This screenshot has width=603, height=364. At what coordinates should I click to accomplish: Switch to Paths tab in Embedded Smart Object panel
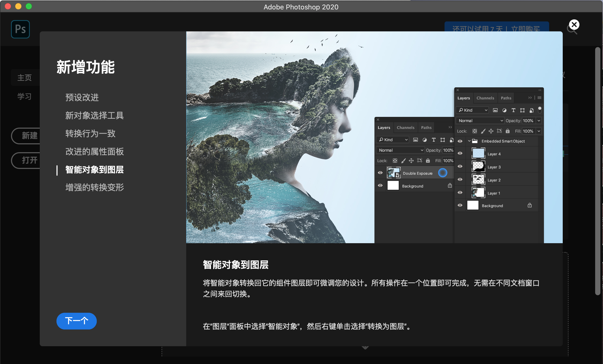click(506, 98)
